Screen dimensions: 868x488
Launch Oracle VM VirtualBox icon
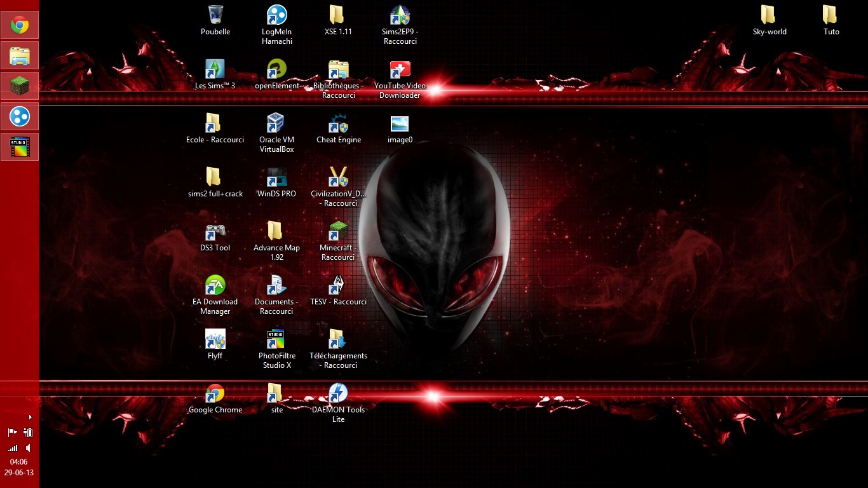[277, 133]
